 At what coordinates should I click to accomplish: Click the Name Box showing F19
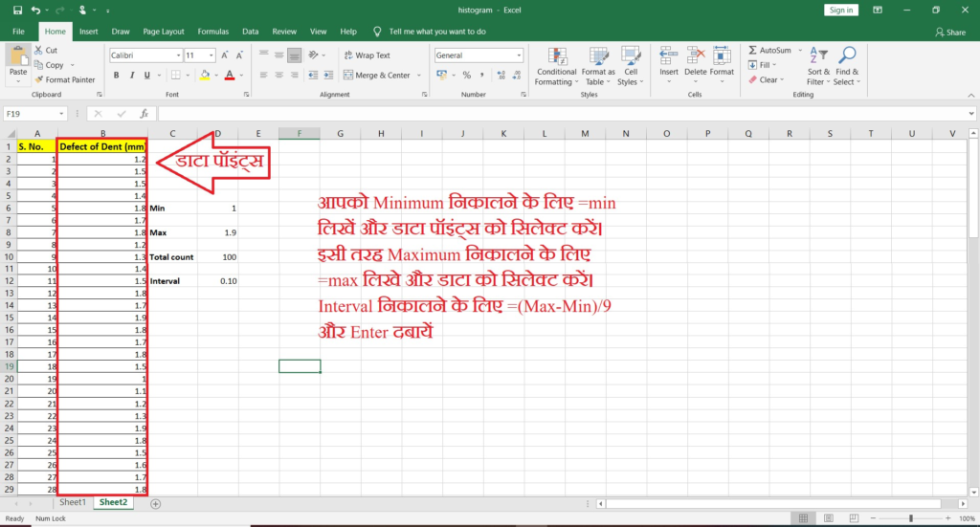pyautogui.click(x=31, y=114)
